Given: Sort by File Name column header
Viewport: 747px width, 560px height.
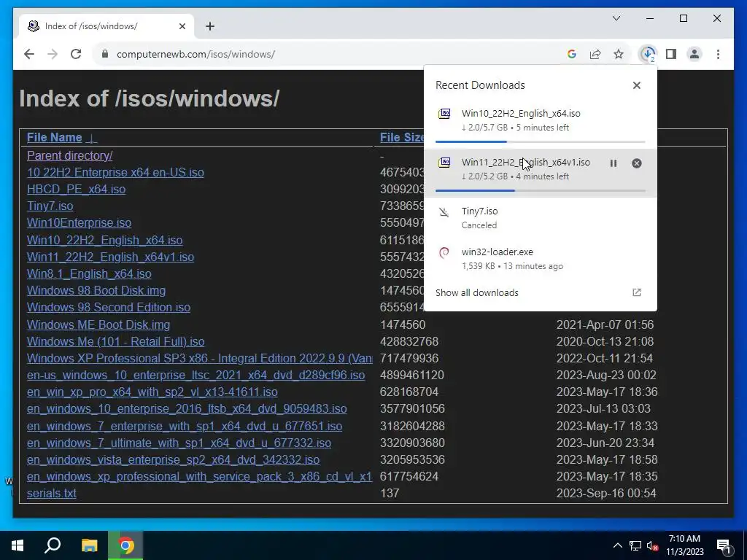Looking at the screenshot, I should pyautogui.click(x=61, y=138).
